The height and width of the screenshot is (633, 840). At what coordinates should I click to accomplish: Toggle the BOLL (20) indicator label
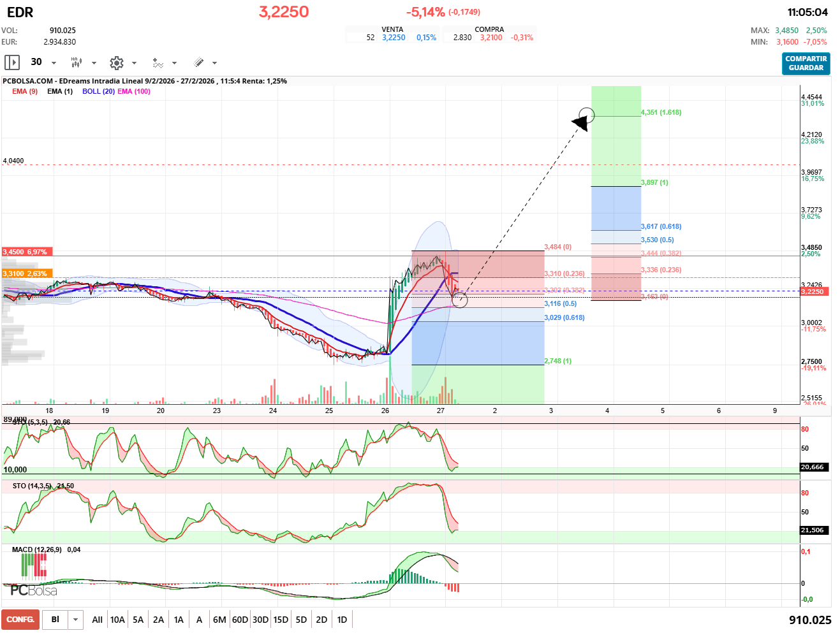[x=98, y=91]
